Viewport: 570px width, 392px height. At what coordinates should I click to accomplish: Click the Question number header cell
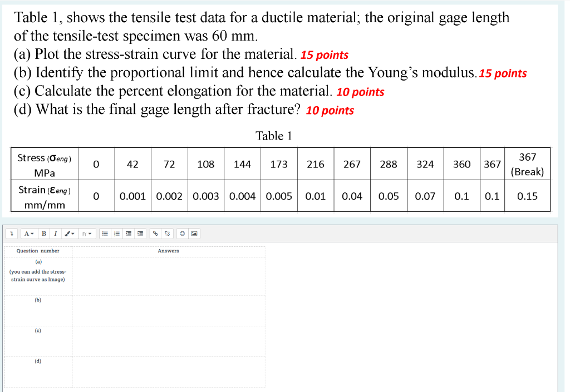pyautogui.click(x=38, y=251)
